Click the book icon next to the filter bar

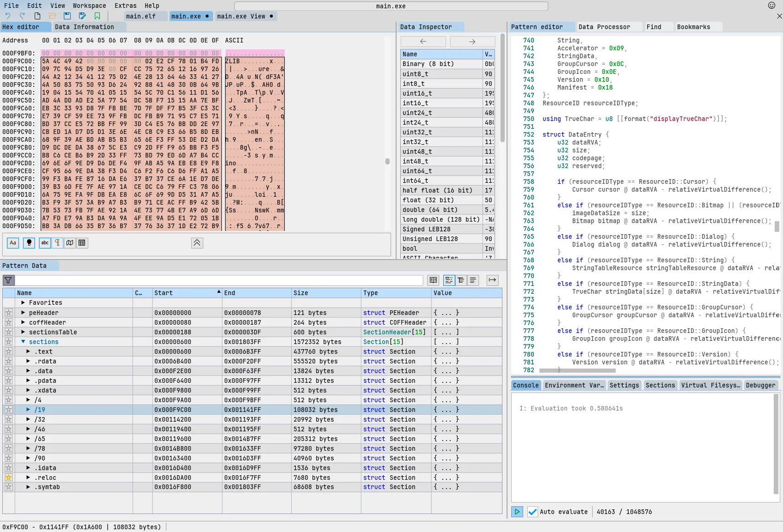[x=433, y=280]
